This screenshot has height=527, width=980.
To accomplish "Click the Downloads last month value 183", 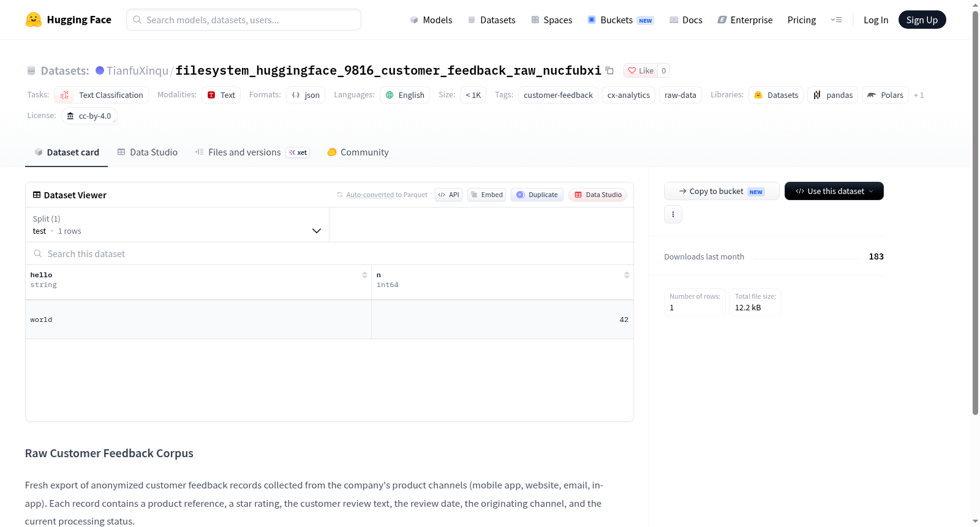I will pos(876,256).
